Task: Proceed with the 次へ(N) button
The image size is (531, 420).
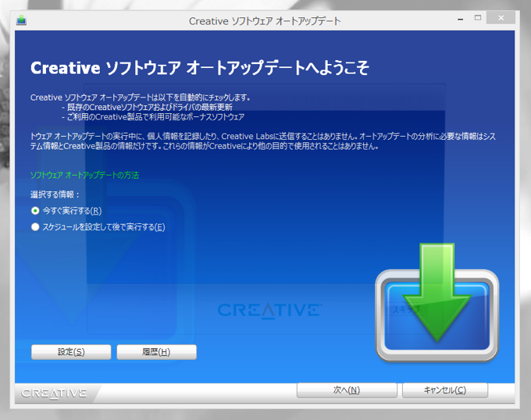Action: click(x=347, y=390)
